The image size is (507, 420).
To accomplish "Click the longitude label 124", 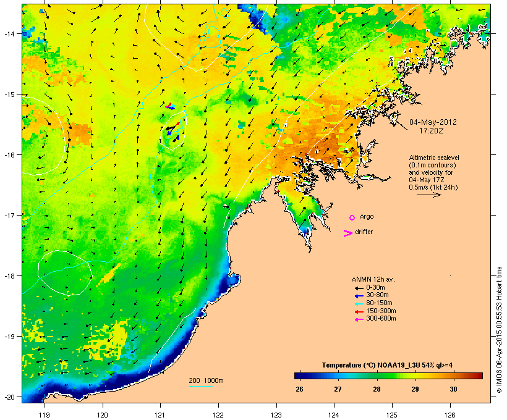I will 334,415.
